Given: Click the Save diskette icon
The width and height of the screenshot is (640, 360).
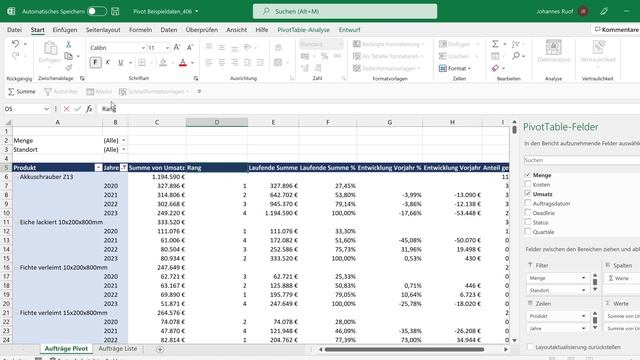Looking at the screenshot, I should (115, 11).
